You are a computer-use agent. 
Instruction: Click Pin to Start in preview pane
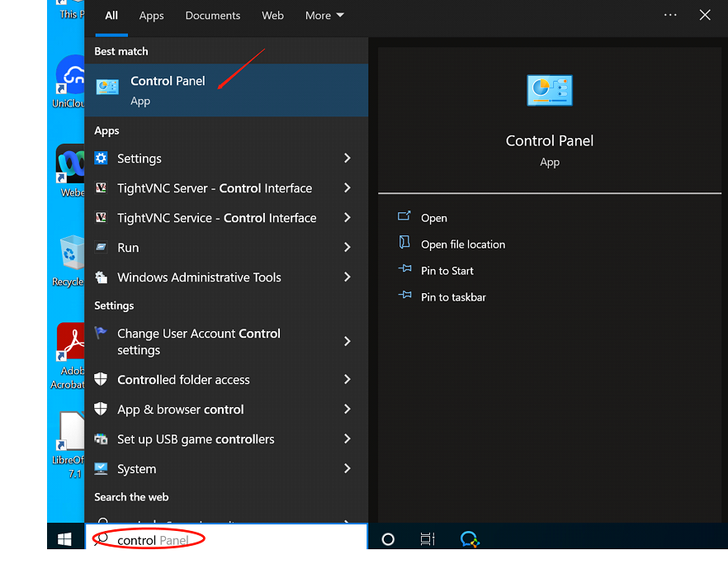[x=447, y=271]
